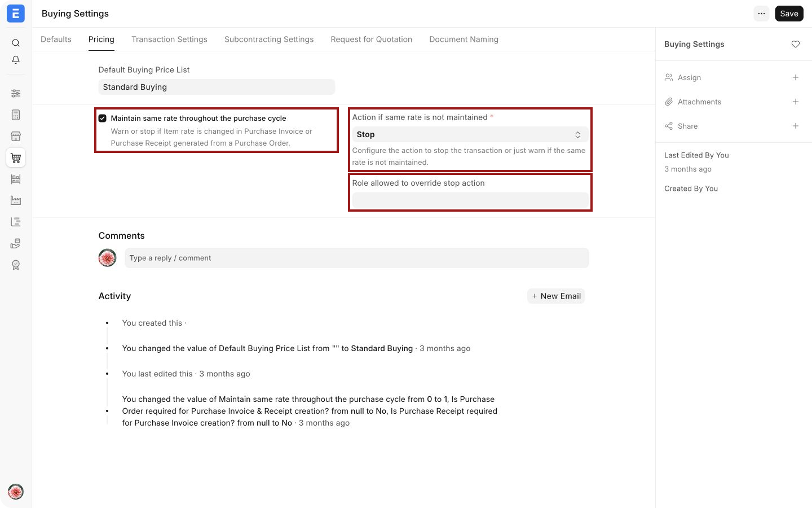The image size is (812, 508).
Task: Open the Subcontracting Settings tab
Action: (x=269, y=40)
